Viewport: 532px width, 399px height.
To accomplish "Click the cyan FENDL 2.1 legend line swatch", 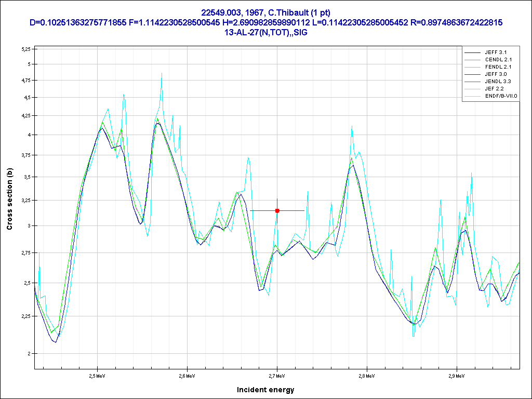I will [472, 68].
